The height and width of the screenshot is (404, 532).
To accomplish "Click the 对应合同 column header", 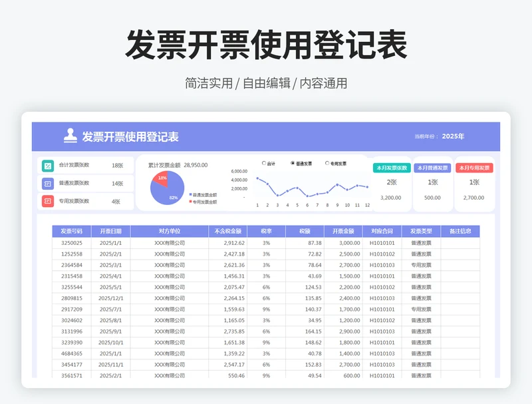I will [382, 231].
